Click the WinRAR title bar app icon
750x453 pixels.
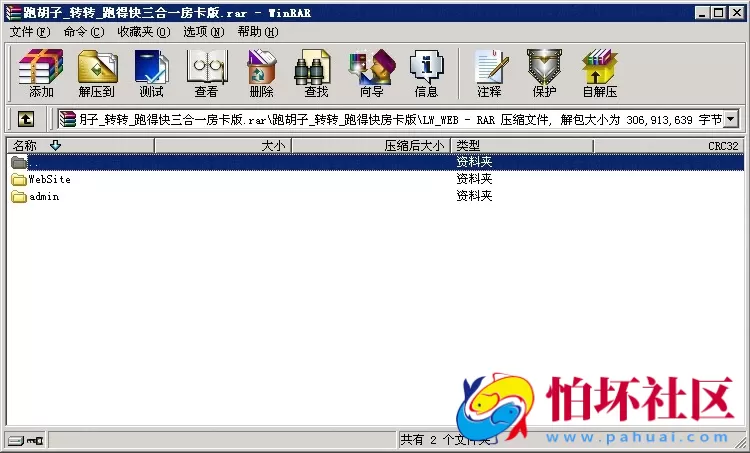click(x=13, y=12)
